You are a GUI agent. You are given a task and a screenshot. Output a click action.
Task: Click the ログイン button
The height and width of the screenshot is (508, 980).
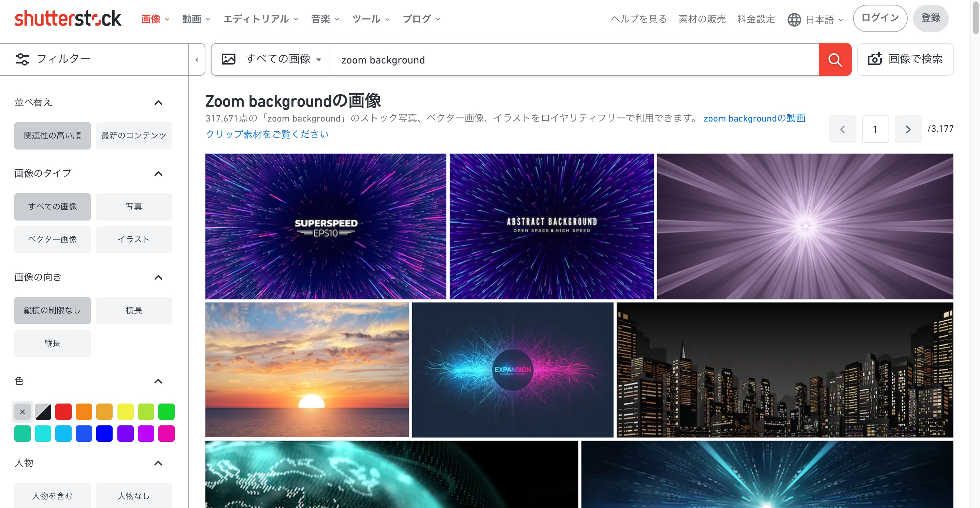pyautogui.click(x=880, y=18)
